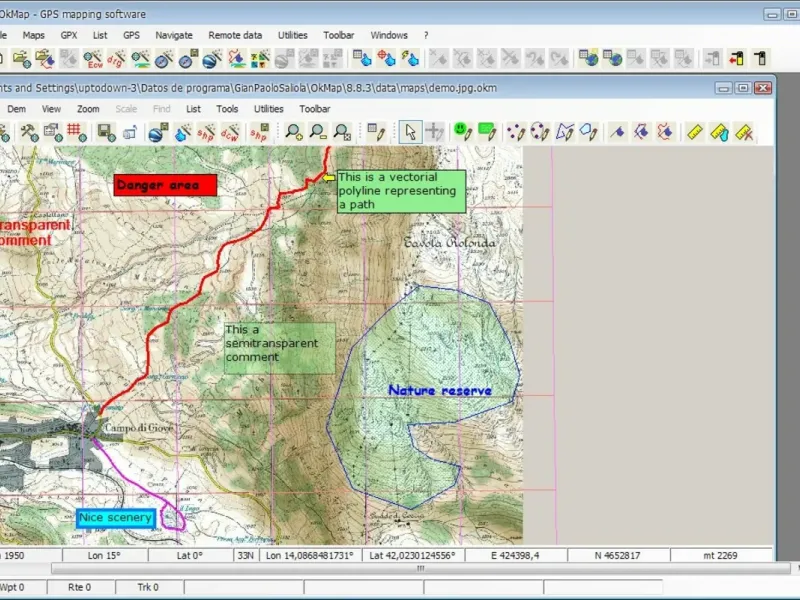Open the Dem menu in map window
800x600 pixels.
click(16, 109)
